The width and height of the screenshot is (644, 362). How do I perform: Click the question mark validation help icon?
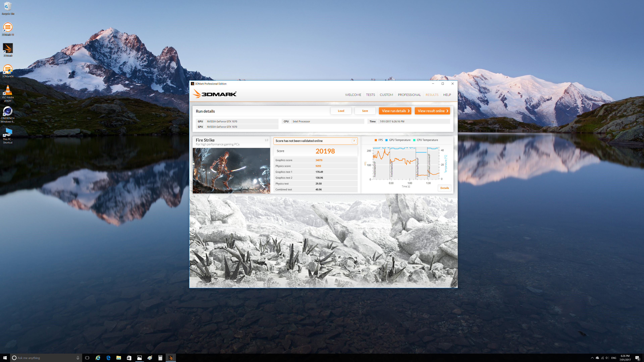tap(354, 141)
